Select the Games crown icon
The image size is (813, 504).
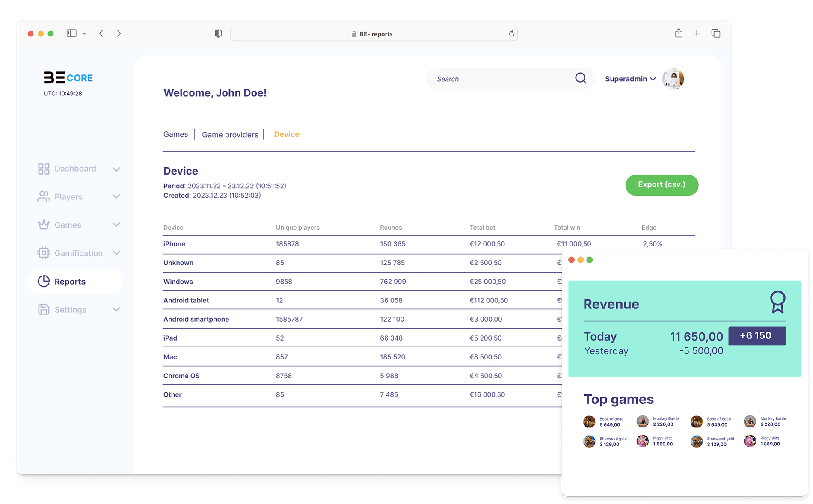pyautogui.click(x=43, y=225)
